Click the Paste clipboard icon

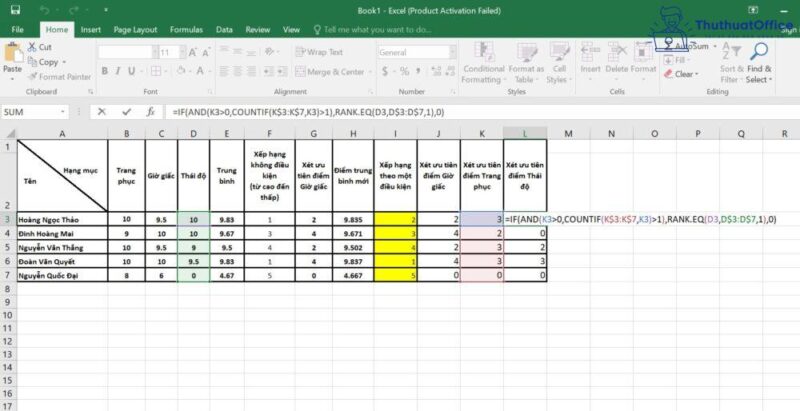point(13,54)
